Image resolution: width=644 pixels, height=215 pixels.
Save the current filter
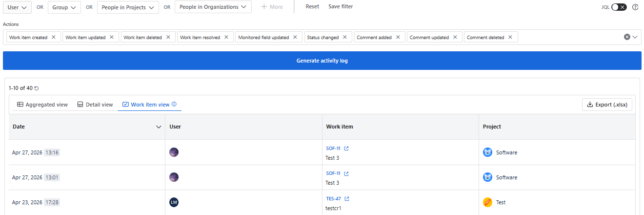coord(341,7)
